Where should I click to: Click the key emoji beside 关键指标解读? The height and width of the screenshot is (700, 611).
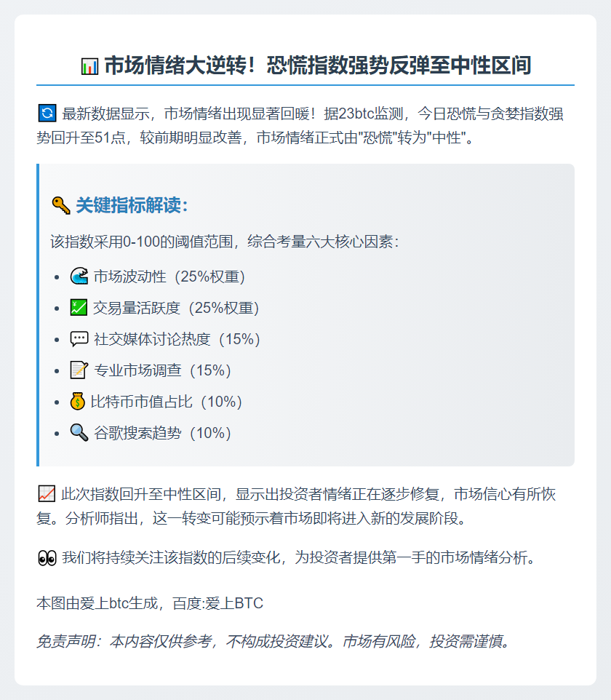[60, 206]
